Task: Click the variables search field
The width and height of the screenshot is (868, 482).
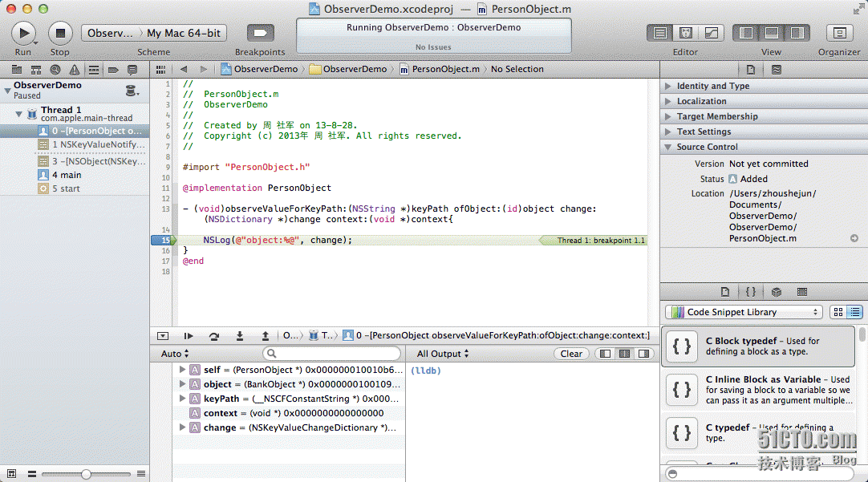Action: 331,354
